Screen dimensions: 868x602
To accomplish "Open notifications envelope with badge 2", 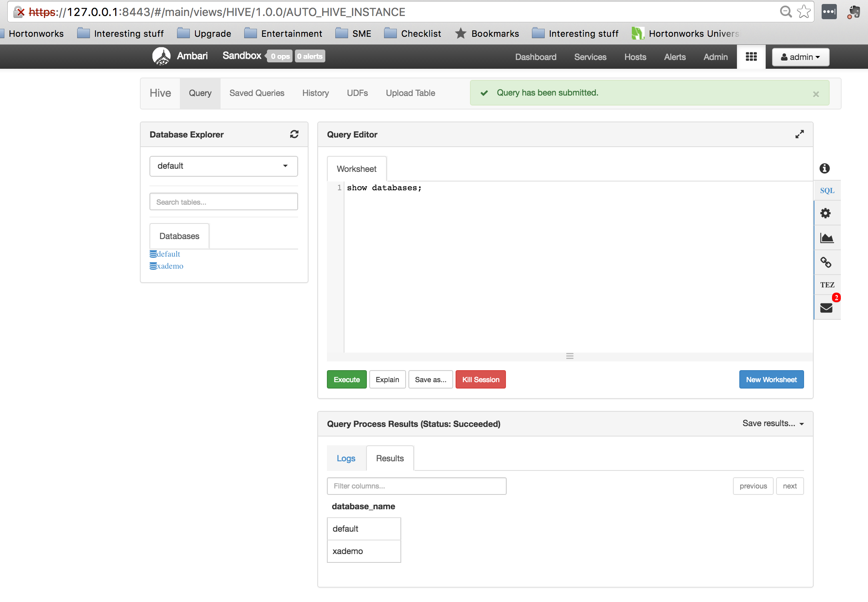I will coord(826,308).
